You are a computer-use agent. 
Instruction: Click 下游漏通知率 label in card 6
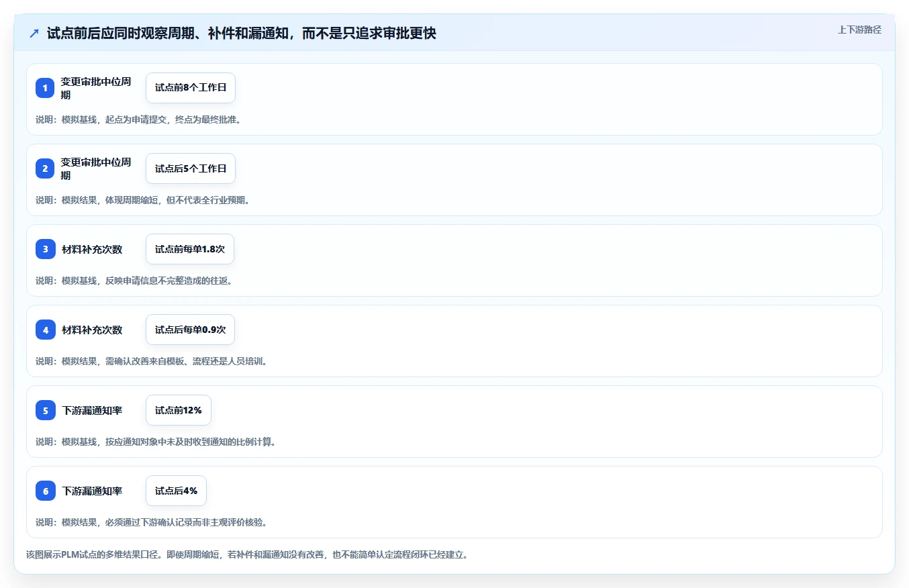point(93,491)
